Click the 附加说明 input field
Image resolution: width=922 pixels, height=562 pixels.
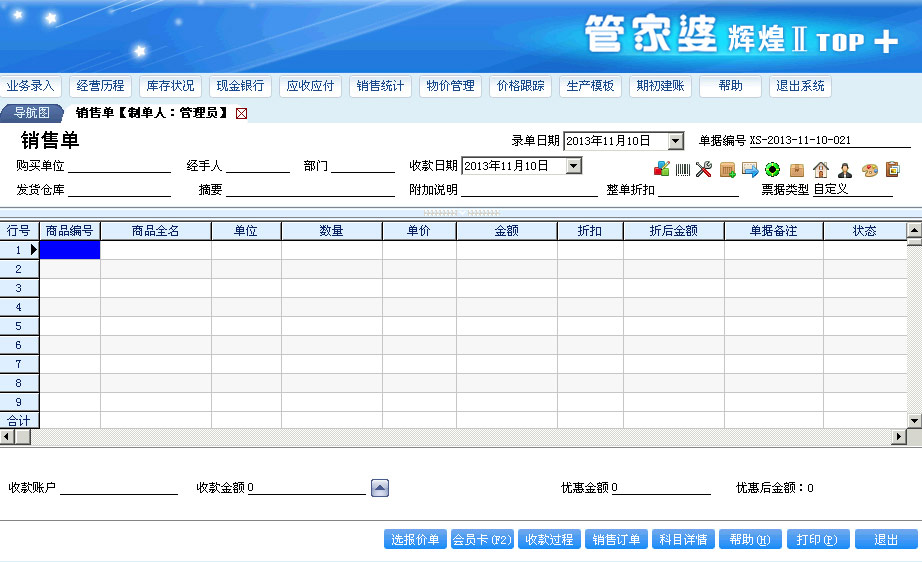coord(529,190)
